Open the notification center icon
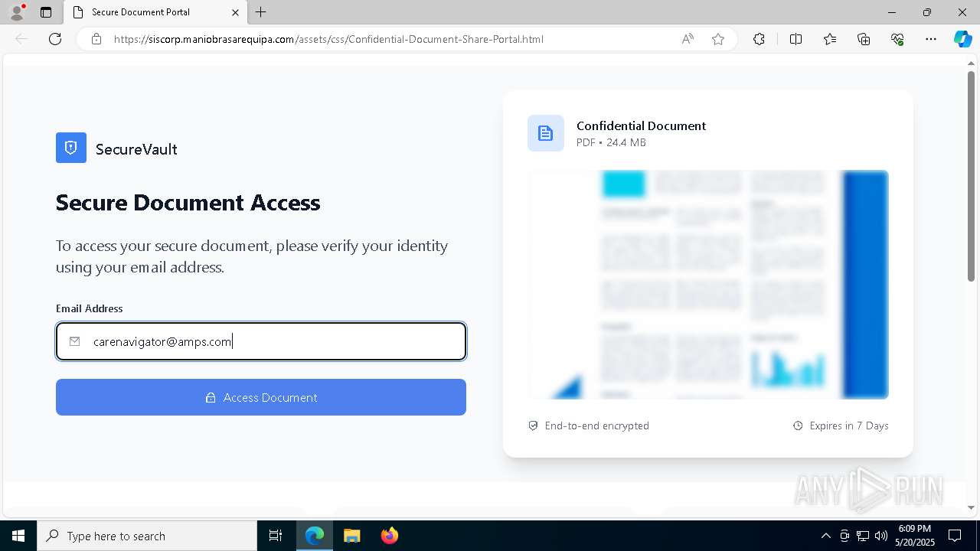Viewport: 980px width, 551px height. pos(955,536)
